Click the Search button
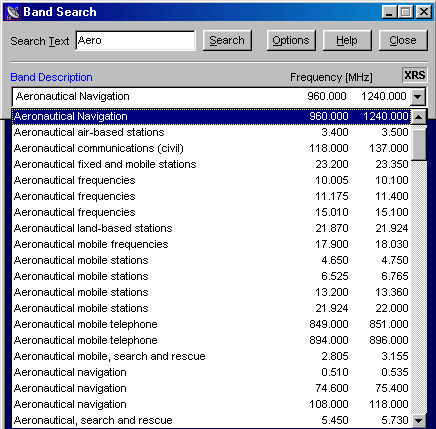436x429 pixels. [x=227, y=40]
